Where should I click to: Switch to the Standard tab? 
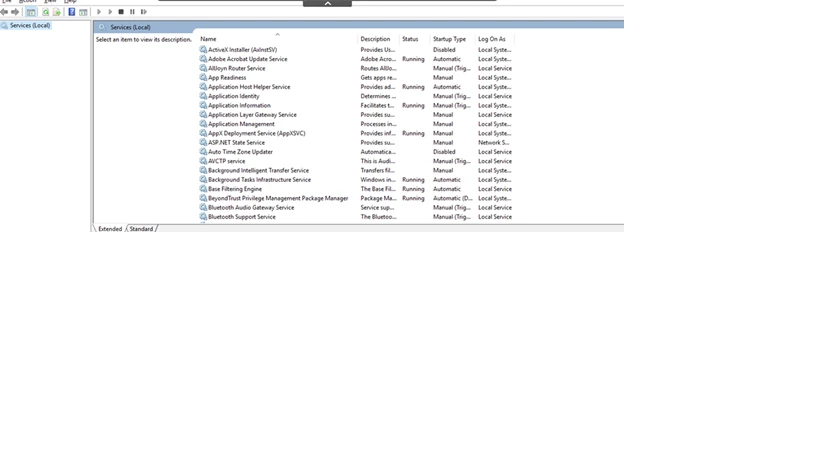point(141,229)
